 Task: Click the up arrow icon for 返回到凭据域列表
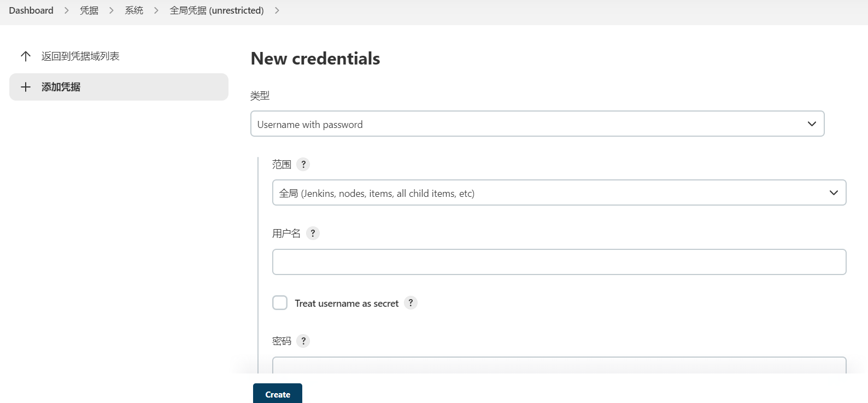[26, 56]
